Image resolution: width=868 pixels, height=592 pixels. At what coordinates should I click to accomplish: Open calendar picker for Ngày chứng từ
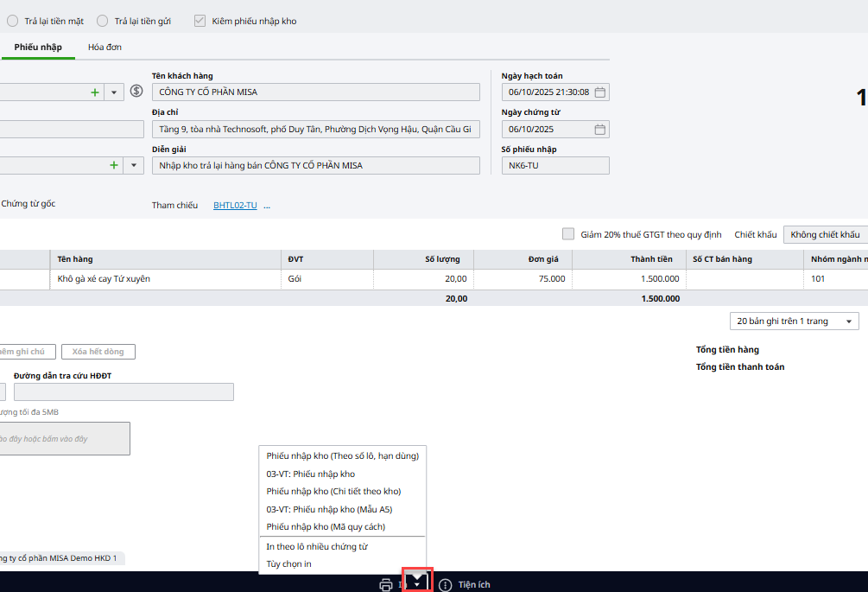click(x=600, y=130)
